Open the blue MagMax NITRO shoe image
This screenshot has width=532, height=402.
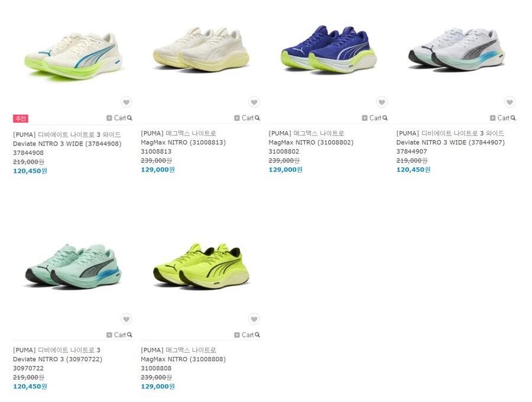(x=329, y=49)
